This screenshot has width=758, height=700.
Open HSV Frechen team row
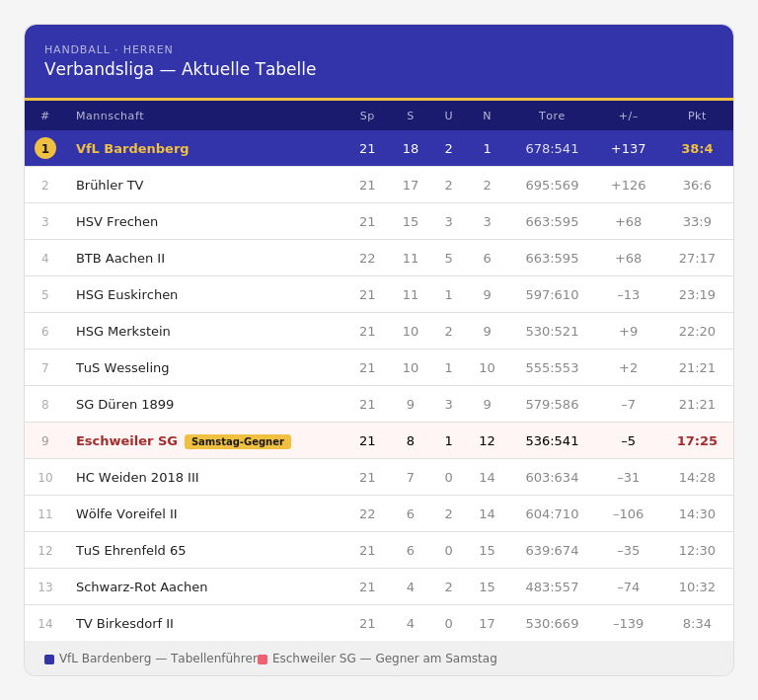point(116,221)
